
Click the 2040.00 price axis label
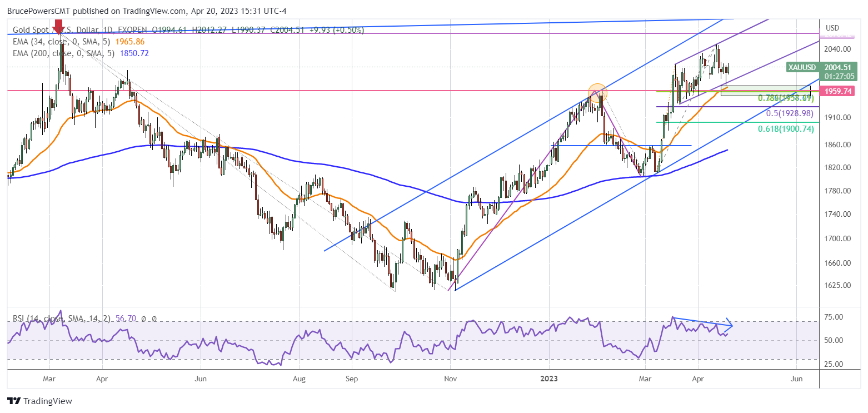837,49
